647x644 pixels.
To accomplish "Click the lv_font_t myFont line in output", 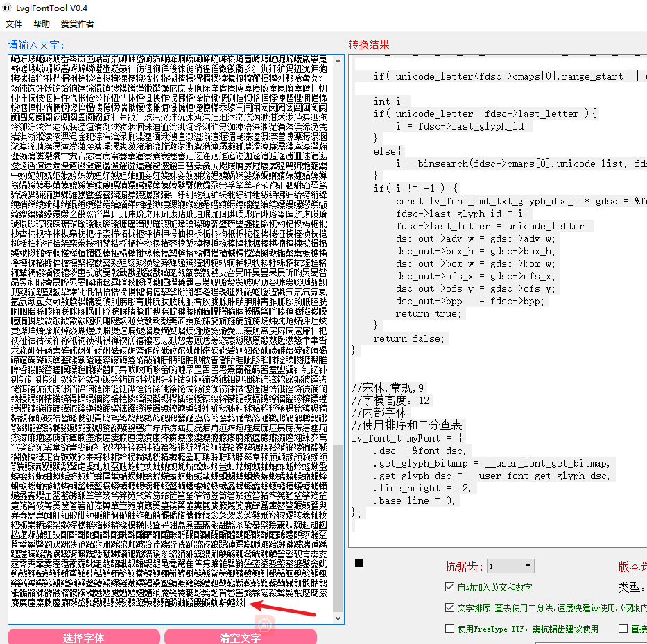I will point(407,438).
